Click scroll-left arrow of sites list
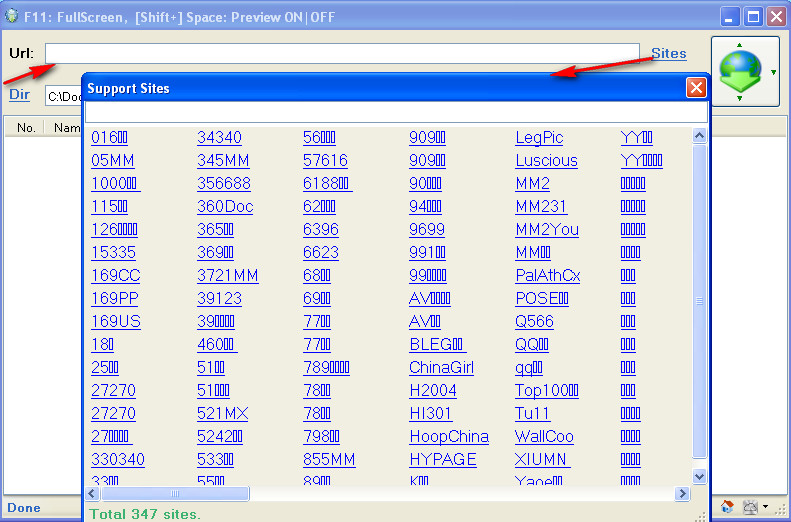The width and height of the screenshot is (791, 522). pos(93,494)
